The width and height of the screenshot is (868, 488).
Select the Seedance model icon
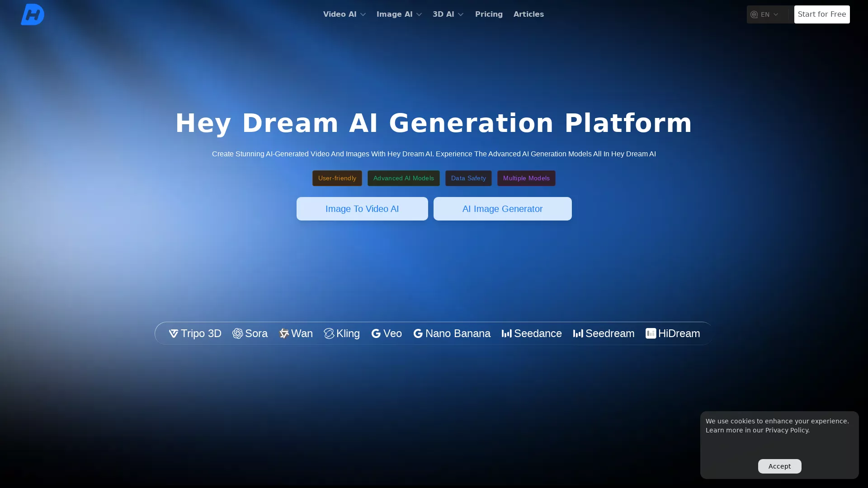pyautogui.click(x=506, y=333)
